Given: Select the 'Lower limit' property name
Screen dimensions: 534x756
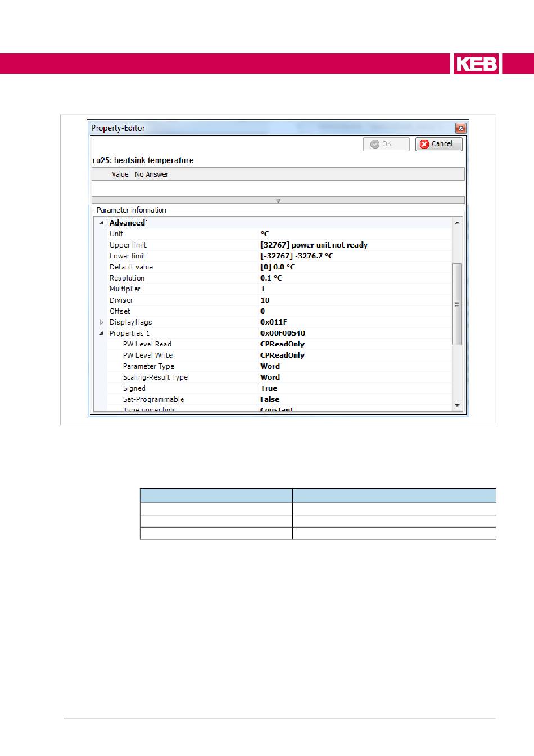Looking at the screenshot, I should click(x=128, y=256).
